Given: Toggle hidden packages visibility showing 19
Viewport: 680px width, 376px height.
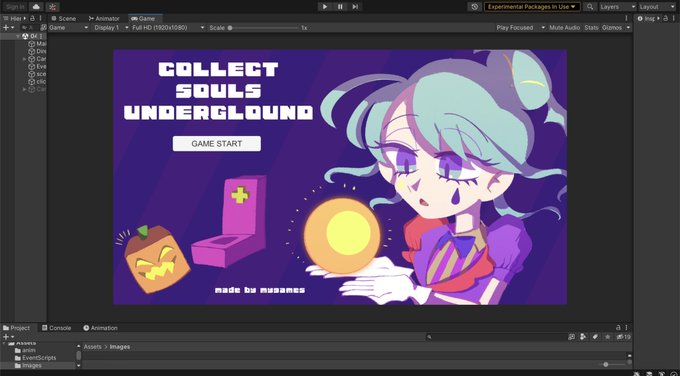Looking at the screenshot, I should (624, 337).
